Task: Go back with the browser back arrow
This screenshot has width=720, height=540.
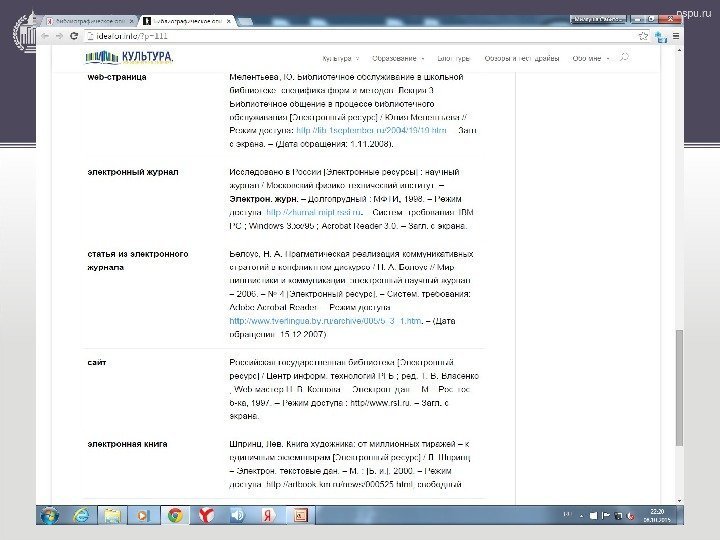Action: coord(45,36)
